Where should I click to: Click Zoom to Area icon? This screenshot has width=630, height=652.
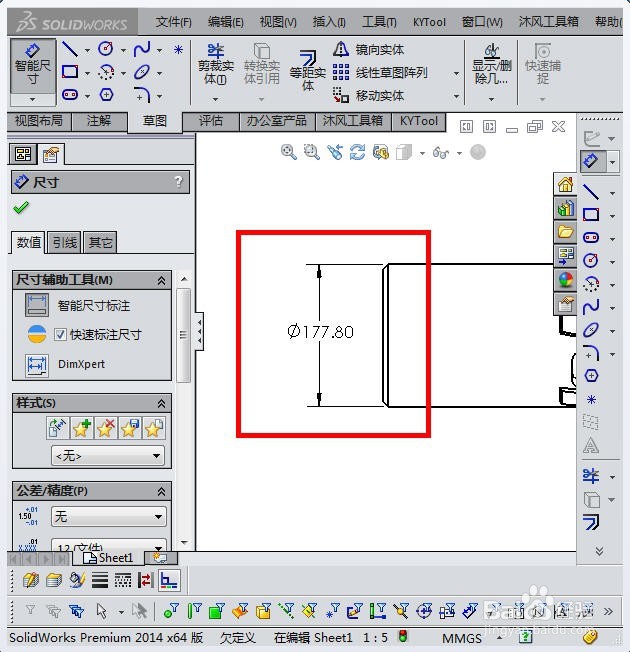[x=311, y=152]
